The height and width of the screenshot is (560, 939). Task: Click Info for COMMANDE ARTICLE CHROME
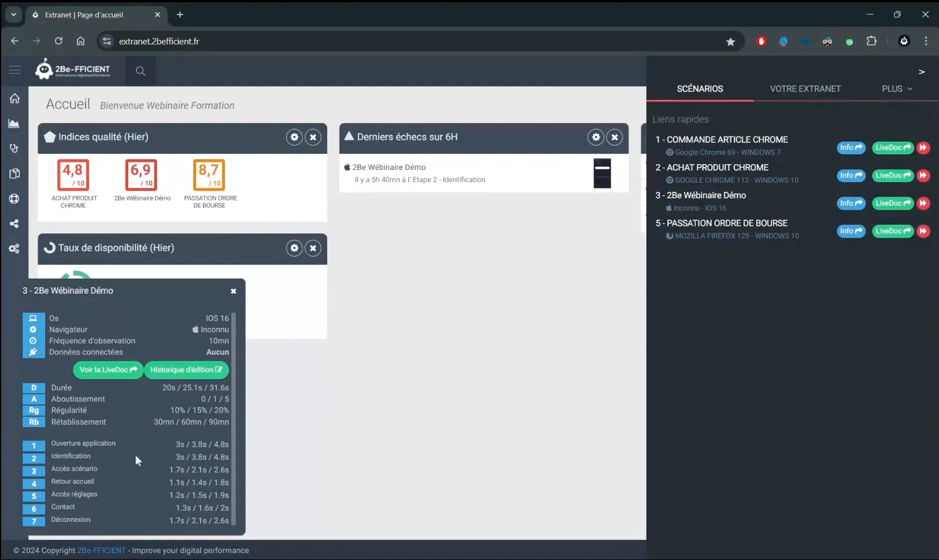tap(851, 148)
